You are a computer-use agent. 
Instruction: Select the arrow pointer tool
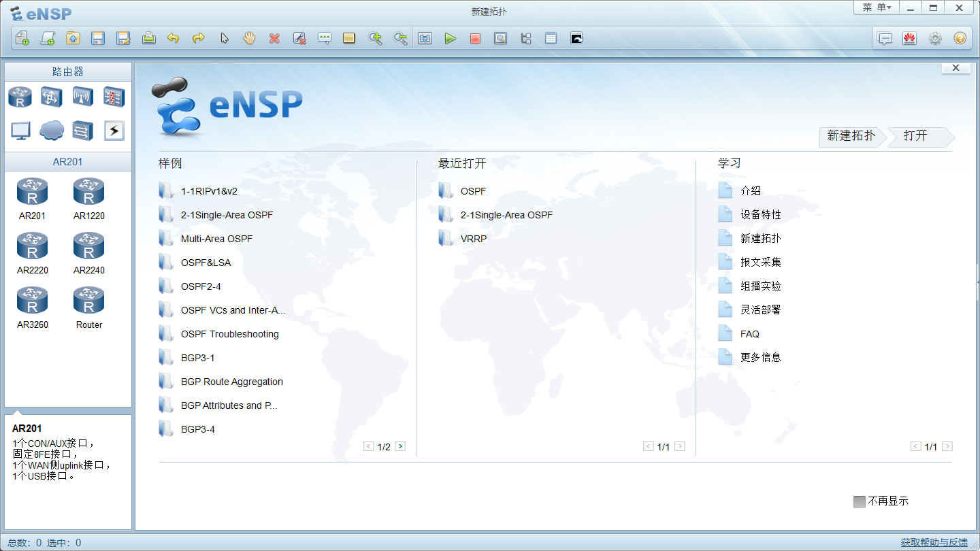pyautogui.click(x=224, y=38)
